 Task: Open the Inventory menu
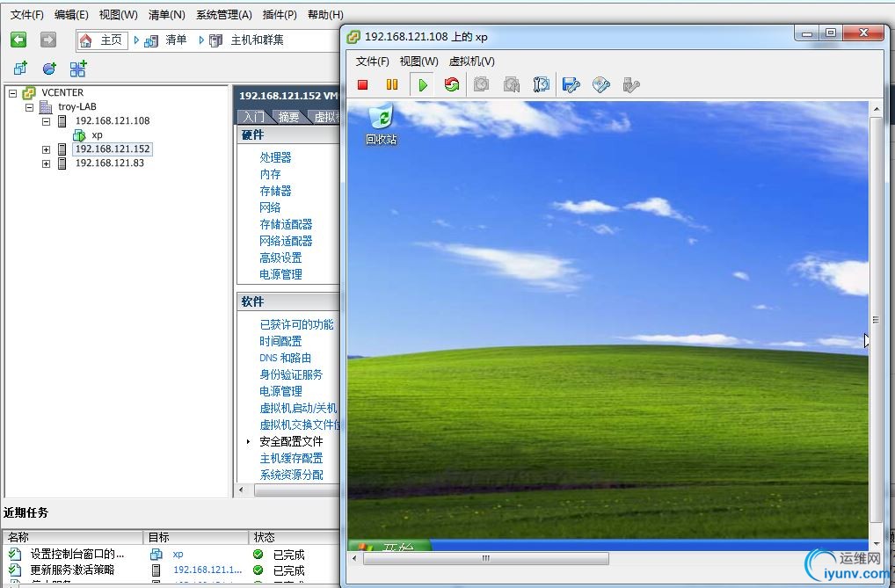(x=167, y=15)
